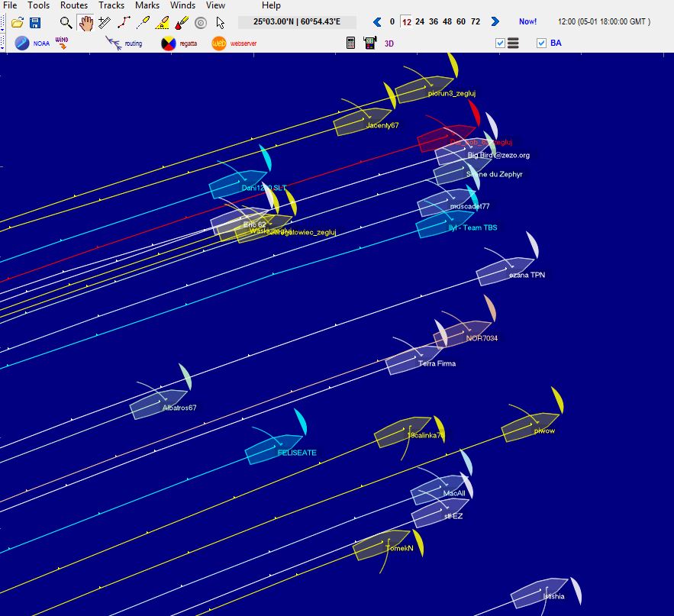Toggle the checkbox next to stacked lines icon
The width and height of the screenshot is (674, 616).
(500, 44)
